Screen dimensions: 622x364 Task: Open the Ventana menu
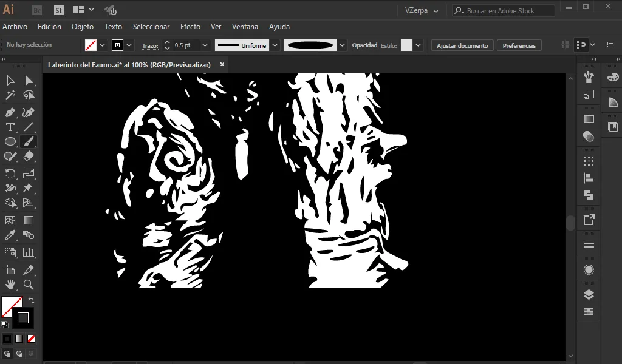click(x=245, y=27)
